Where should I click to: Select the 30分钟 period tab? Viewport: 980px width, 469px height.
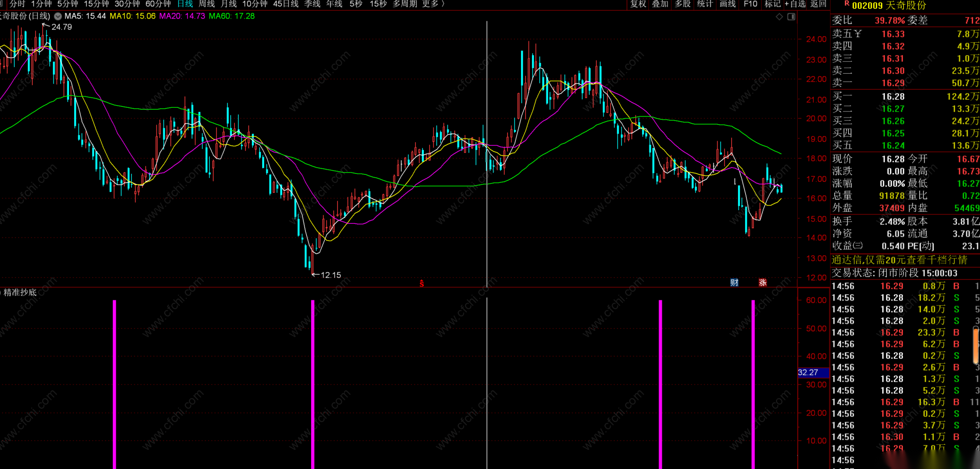click(x=127, y=4)
